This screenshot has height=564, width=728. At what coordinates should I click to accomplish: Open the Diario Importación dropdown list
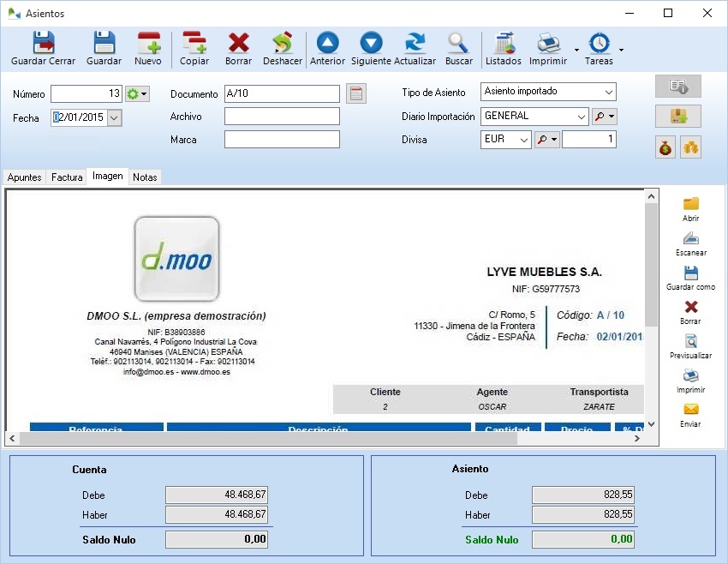[581, 117]
